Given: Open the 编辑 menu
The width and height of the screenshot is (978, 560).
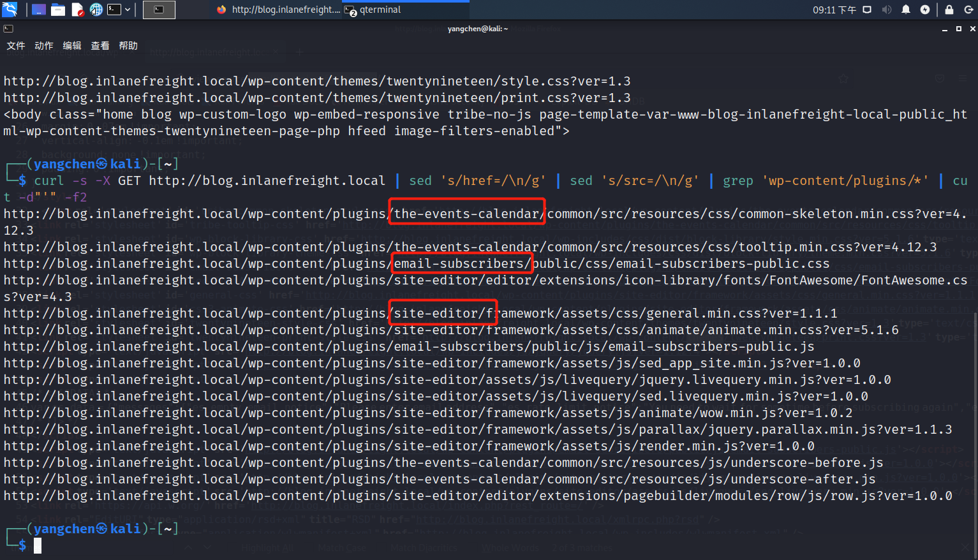Looking at the screenshot, I should [71, 45].
